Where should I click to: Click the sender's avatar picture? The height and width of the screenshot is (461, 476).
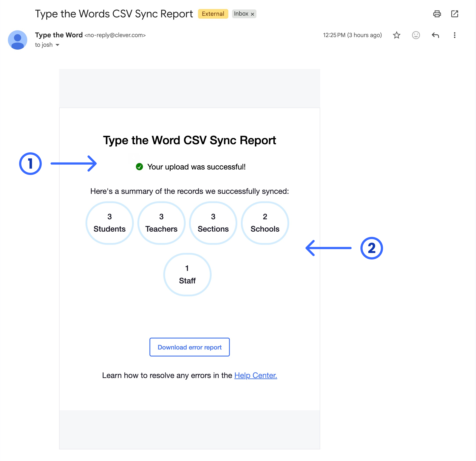point(18,40)
